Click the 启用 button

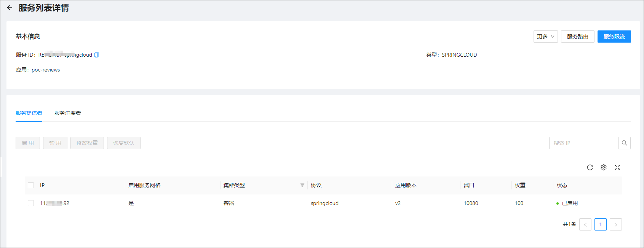[28, 143]
